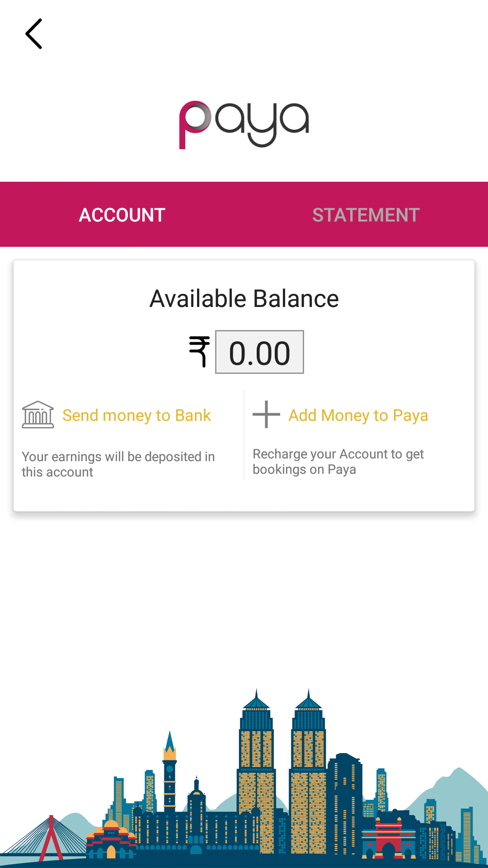The image size is (488, 868).
Task: Click the plus icon for adding money
Action: click(266, 414)
